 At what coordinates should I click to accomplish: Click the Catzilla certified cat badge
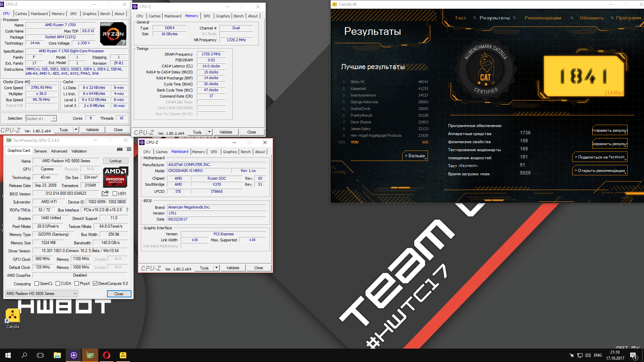(485, 69)
